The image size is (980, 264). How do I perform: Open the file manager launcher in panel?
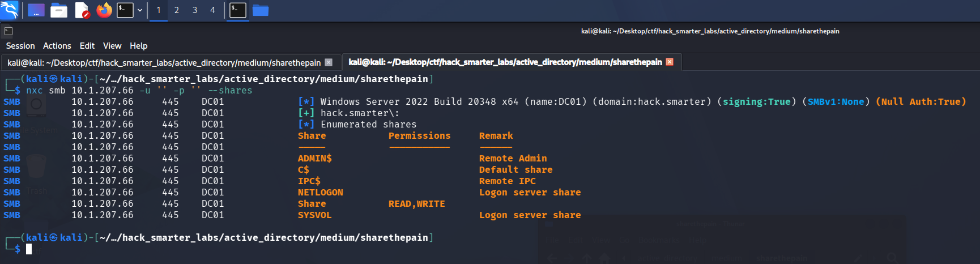coord(59,10)
